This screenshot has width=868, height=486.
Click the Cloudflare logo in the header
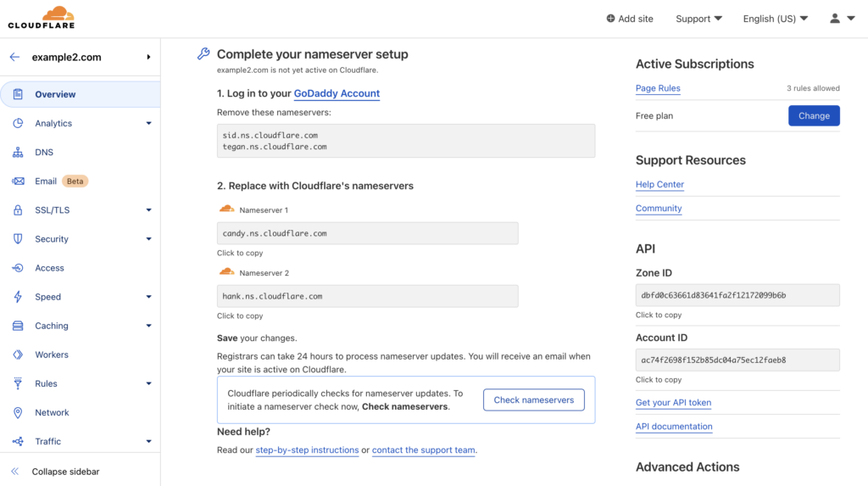click(42, 18)
